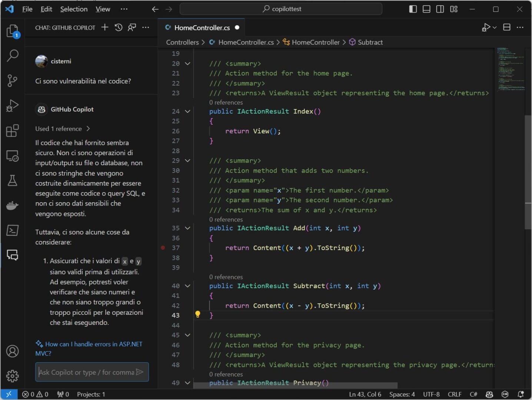This screenshot has height=400, width=532.
Task: Click the send button in the Copilot chat box
Action: tap(139, 372)
